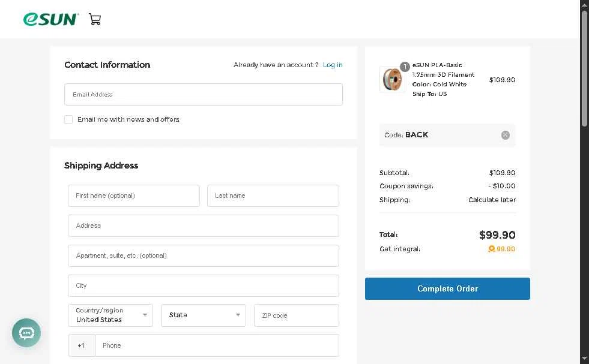Click the ZIP code field
Viewport: 589px width, 364px height.
click(x=297, y=315)
